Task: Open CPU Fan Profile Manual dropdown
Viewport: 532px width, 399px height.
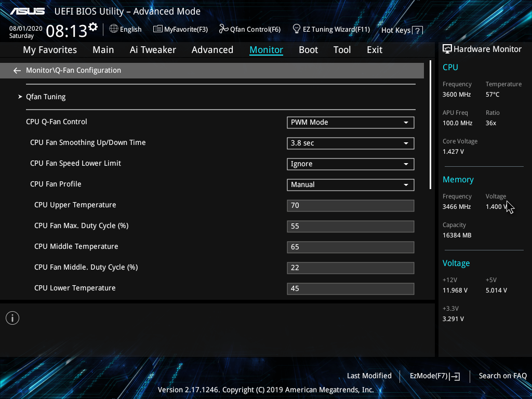Action: (351, 185)
